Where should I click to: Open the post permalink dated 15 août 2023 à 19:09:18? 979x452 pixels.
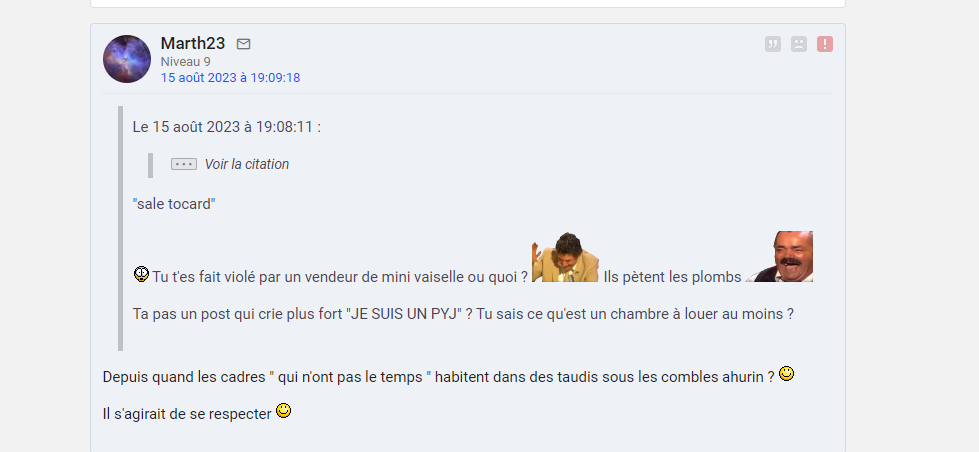230,78
